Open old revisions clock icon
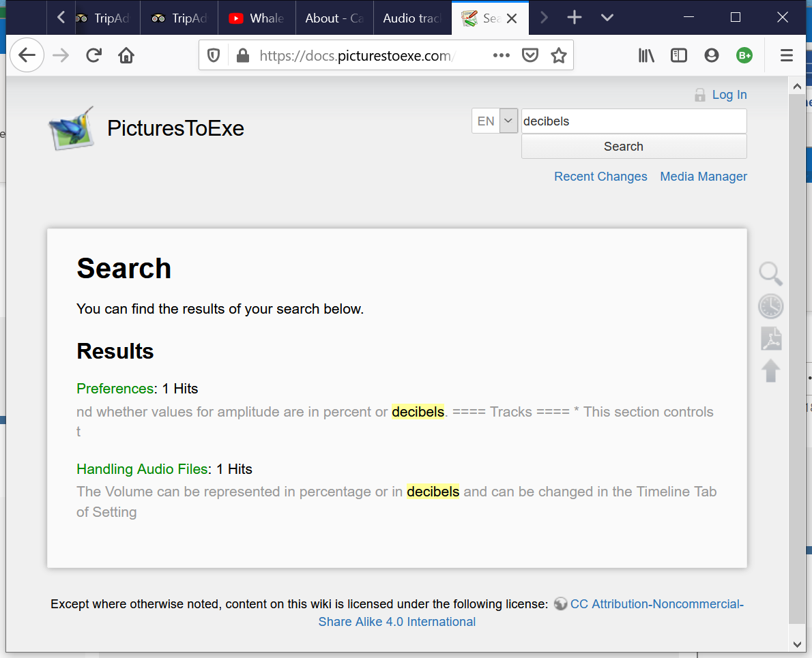Screen dimensions: 812x658 click(x=770, y=306)
